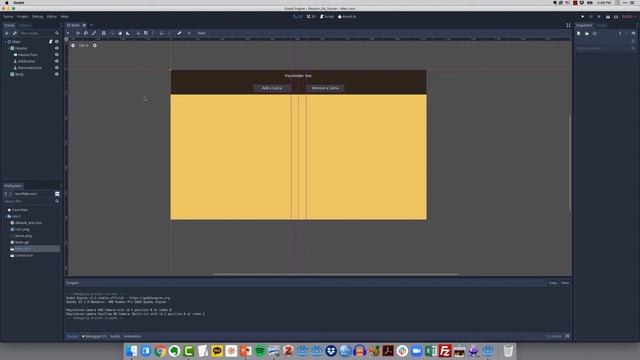Screen dimensions: 640x360
Task: Add a new node in Scene dock
Action: point(7,33)
